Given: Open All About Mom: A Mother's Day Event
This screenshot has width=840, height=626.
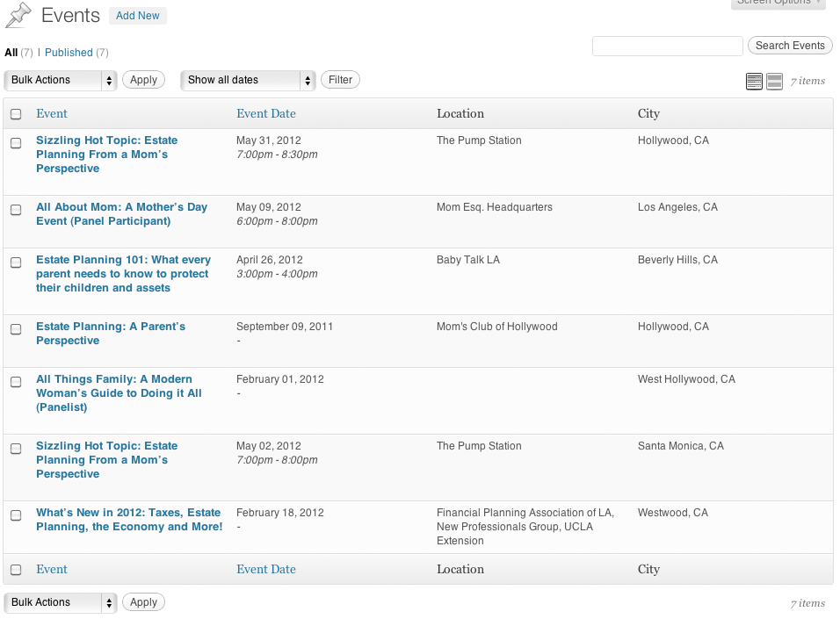Looking at the screenshot, I should coord(121,214).
